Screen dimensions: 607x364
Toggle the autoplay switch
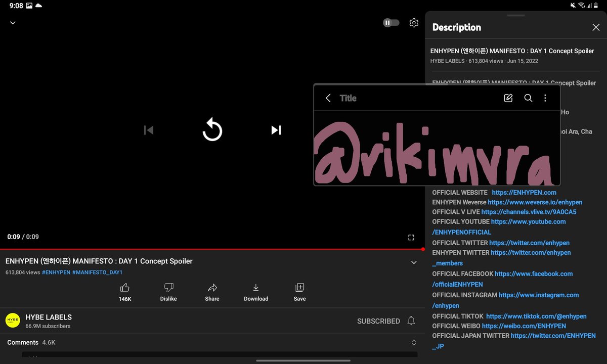[391, 23]
